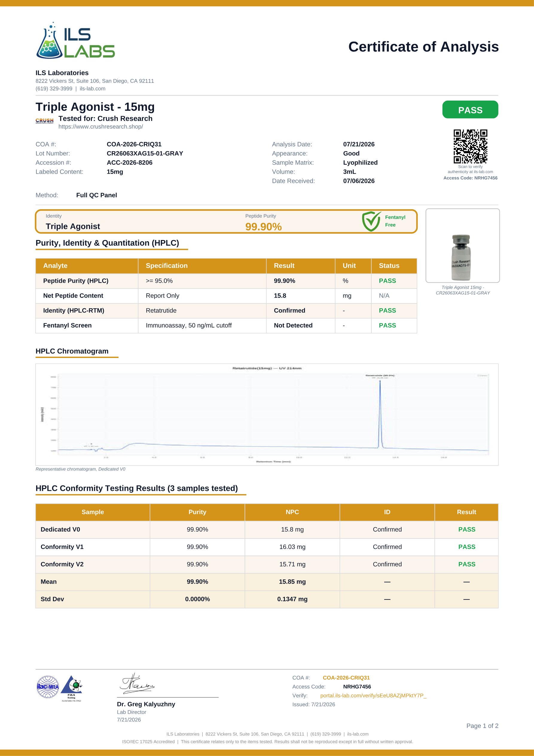Click the orange COA-2026-CRIQ31 number in footer
The width and height of the screenshot is (534, 756).
point(346,678)
